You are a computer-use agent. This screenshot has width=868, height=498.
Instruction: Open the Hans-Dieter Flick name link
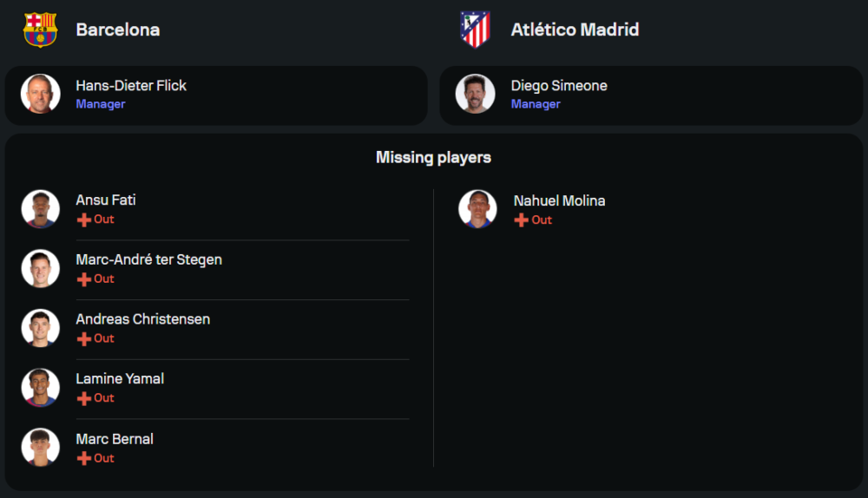(131, 86)
